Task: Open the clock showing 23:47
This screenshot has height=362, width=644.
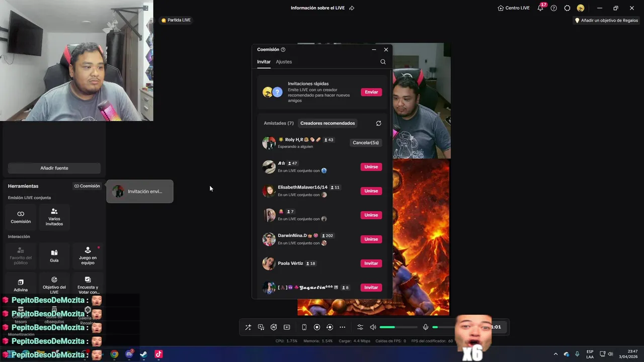Action: (628, 354)
